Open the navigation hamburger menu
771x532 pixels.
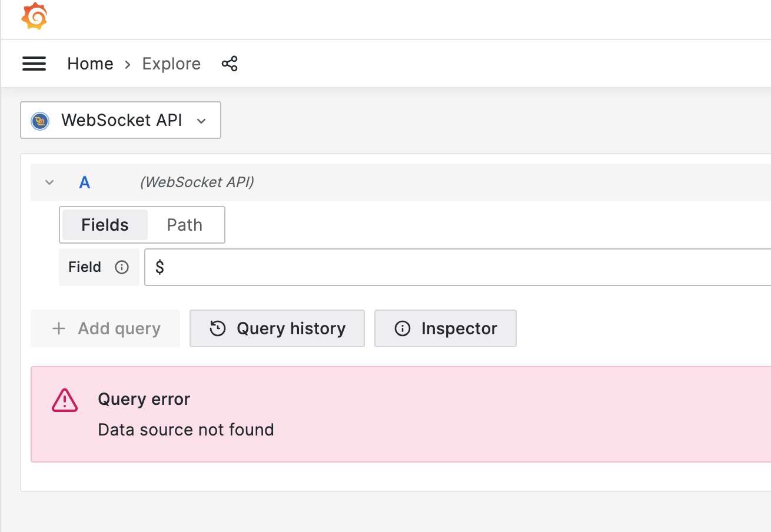(34, 64)
